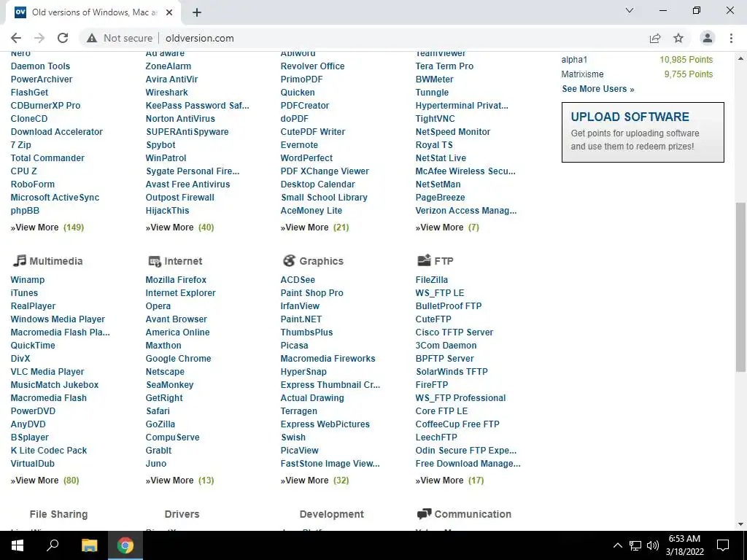Open the Daemon Tools link
Viewport: 747px width, 560px height.
click(40, 66)
